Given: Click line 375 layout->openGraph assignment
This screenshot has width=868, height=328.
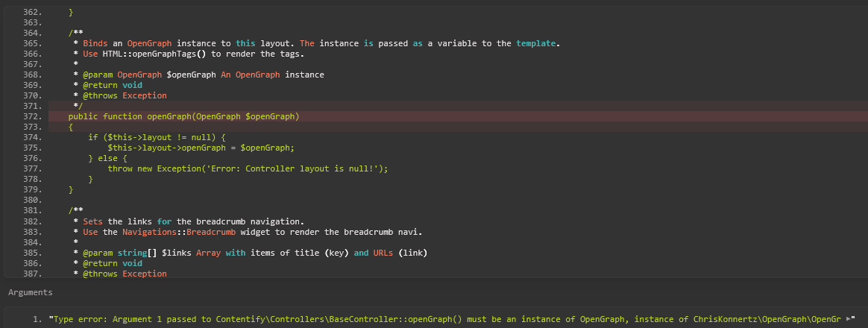Looking at the screenshot, I should click(x=201, y=148).
